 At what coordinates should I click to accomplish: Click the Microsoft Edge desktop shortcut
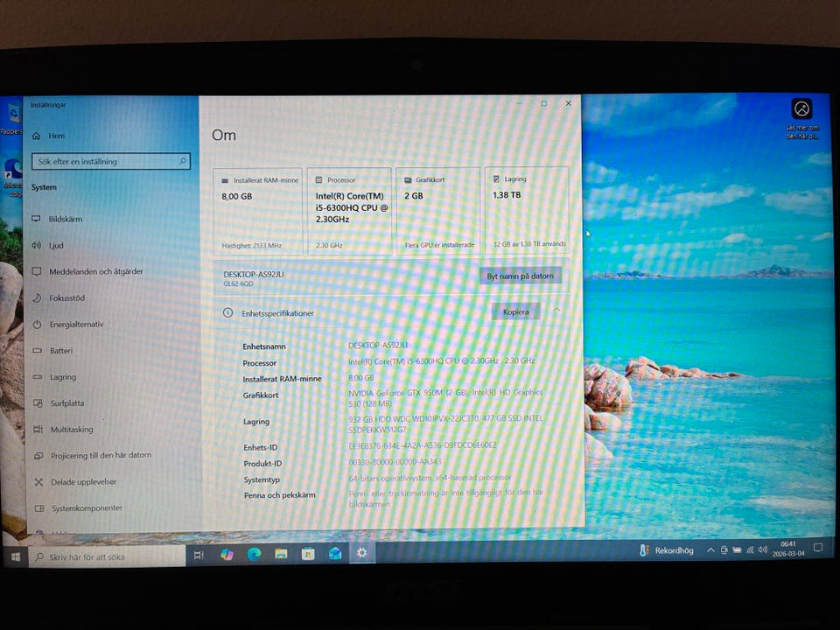13,177
